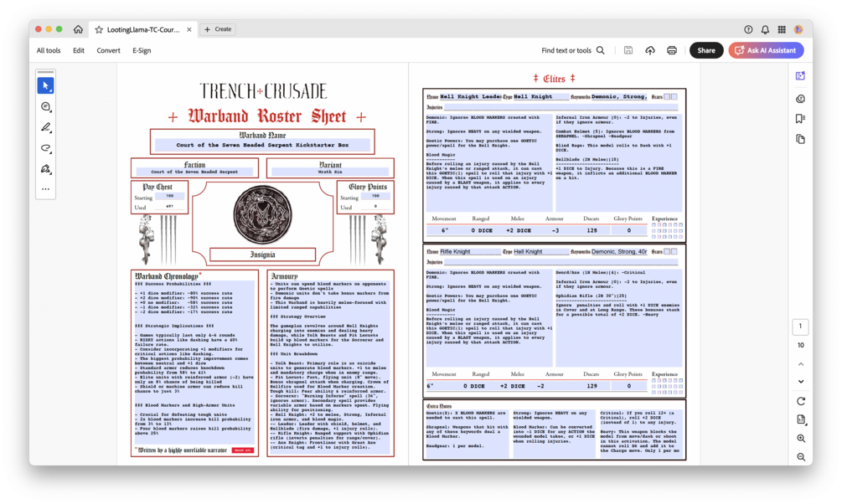Print the document using printer icon
842x504 pixels.
tap(672, 50)
